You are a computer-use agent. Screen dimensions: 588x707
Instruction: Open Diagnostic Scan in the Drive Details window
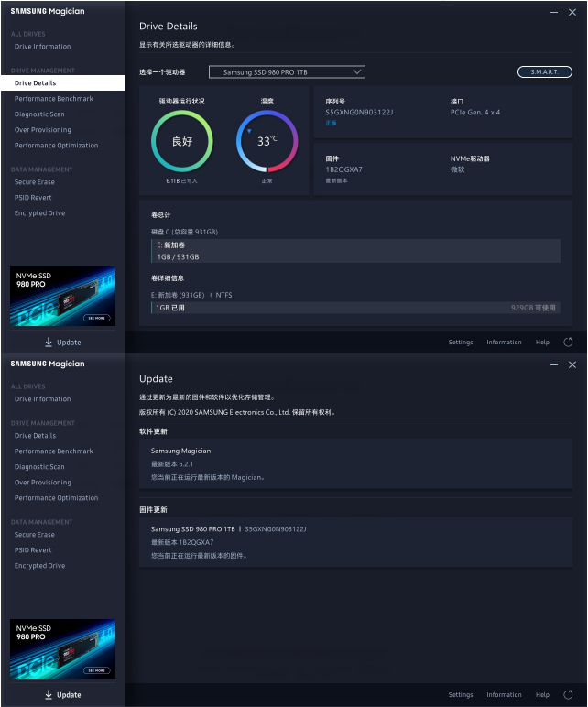pyautogui.click(x=39, y=114)
